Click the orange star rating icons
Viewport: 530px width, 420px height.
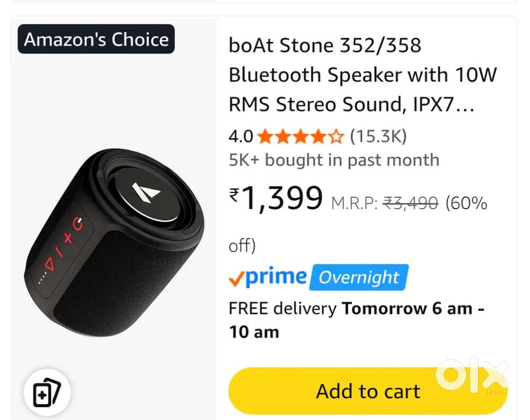(301, 137)
